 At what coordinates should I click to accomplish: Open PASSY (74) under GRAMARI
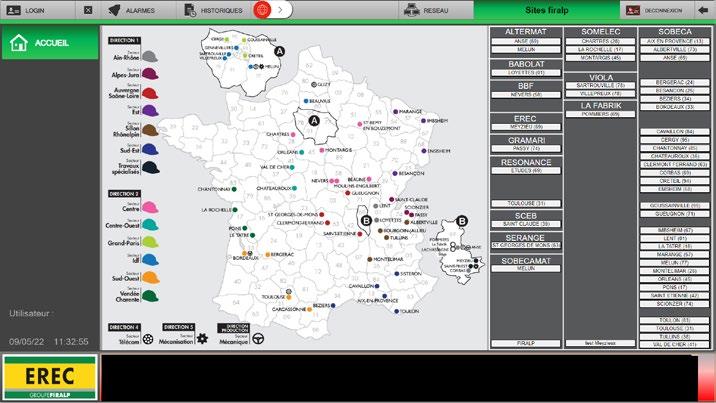coord(526,149)
